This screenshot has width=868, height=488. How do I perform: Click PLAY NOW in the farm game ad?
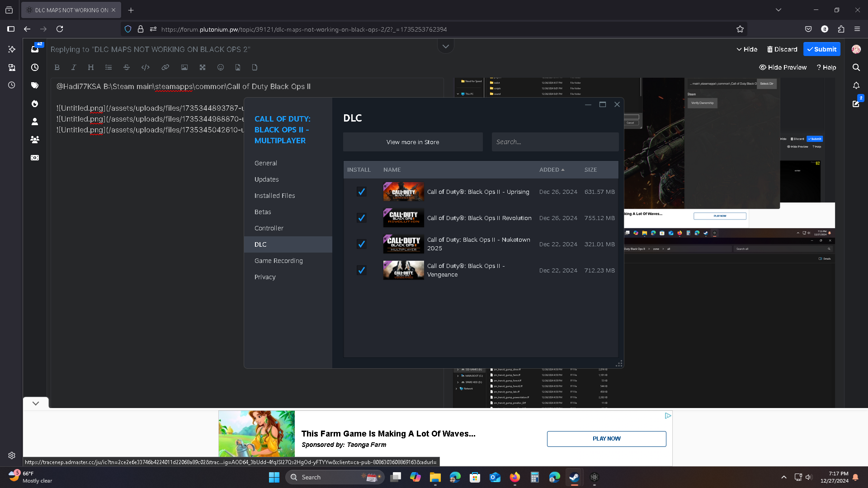(606, 439)
